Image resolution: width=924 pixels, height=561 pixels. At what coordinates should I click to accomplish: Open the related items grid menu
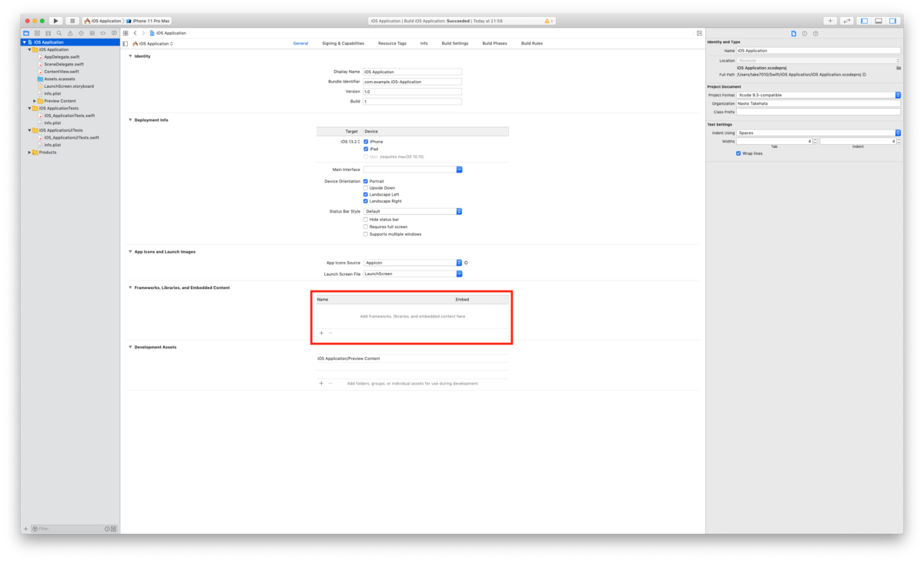click(126, 33)
